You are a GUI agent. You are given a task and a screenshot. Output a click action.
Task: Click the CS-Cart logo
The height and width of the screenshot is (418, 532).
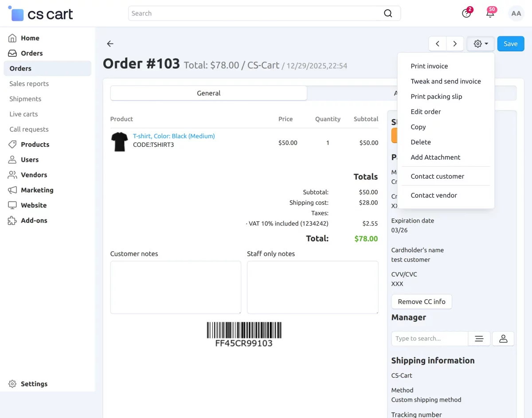[40, 14]
